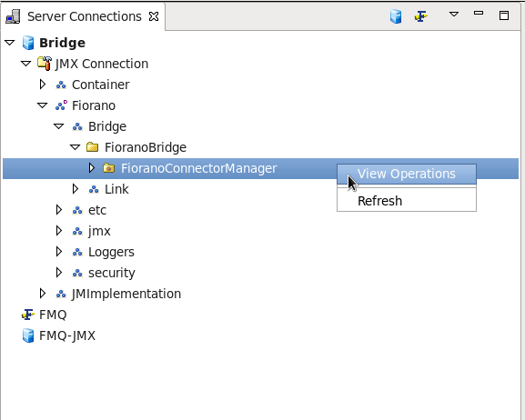Screen dimensions: 525x420
Task: Click the blue server icon in the view toolbar
Action: [396, 16]
